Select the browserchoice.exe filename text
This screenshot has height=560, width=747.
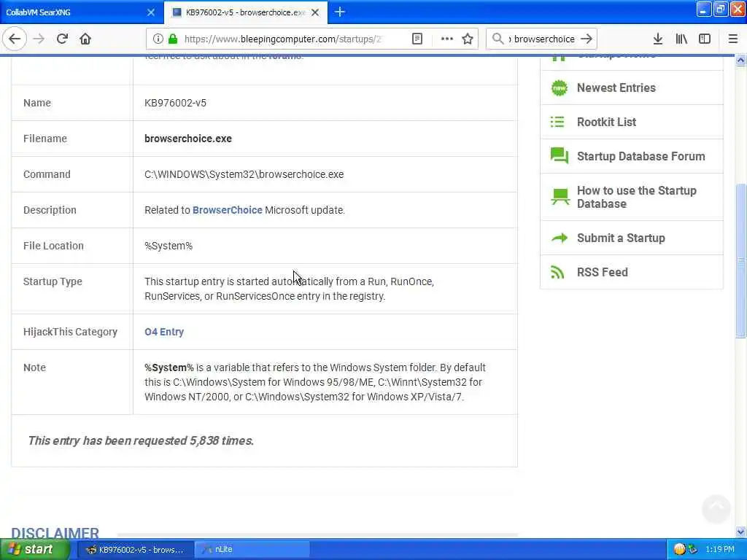[188, 139]
